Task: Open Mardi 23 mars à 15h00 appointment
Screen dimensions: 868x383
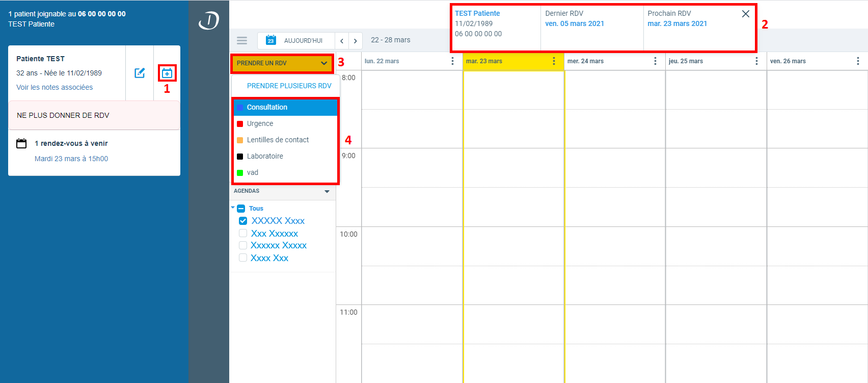Action: (x=71, y=159)
